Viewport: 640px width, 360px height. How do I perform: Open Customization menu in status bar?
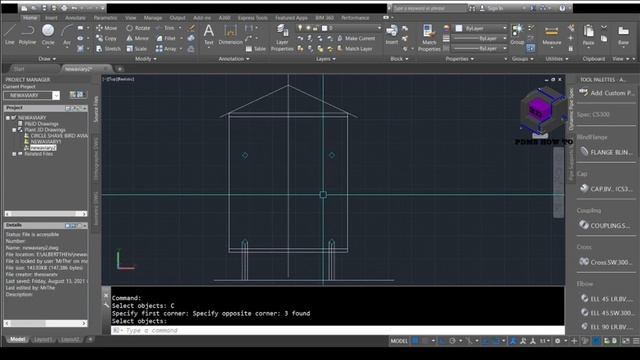[x=636, y=341]
